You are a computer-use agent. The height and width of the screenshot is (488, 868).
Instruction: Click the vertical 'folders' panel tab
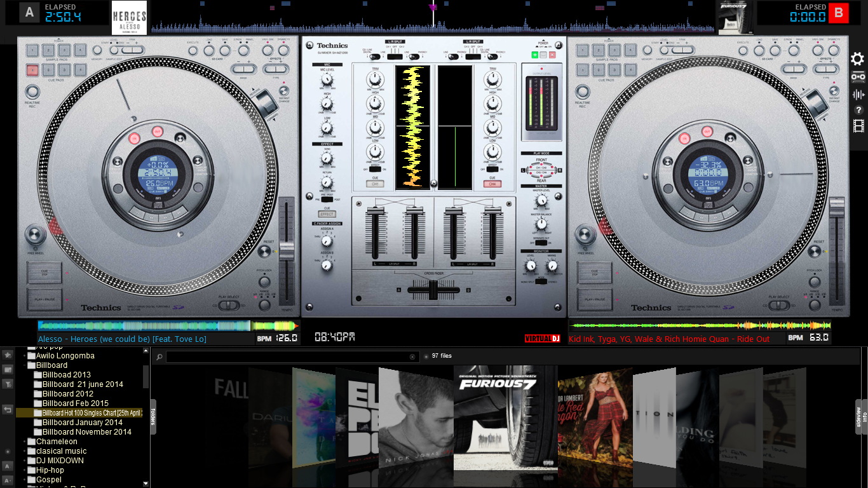click(153, 416)
